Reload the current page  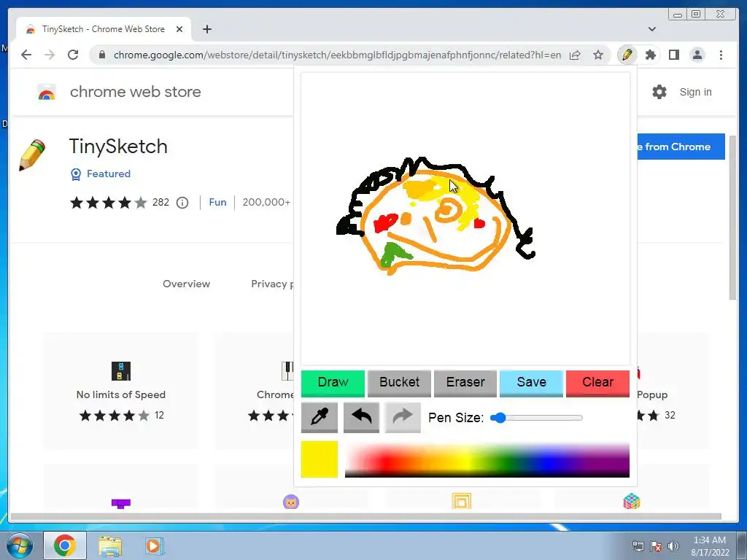coord(73,55)
